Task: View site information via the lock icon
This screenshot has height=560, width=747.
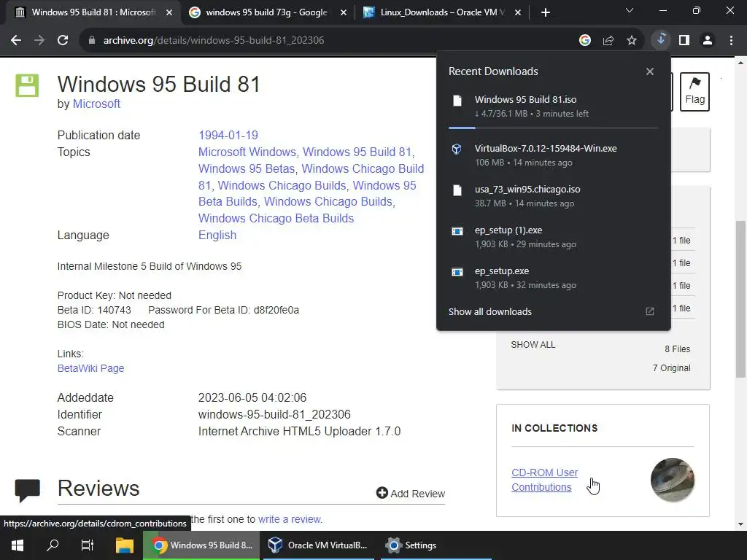Action: tap(91, 41)
